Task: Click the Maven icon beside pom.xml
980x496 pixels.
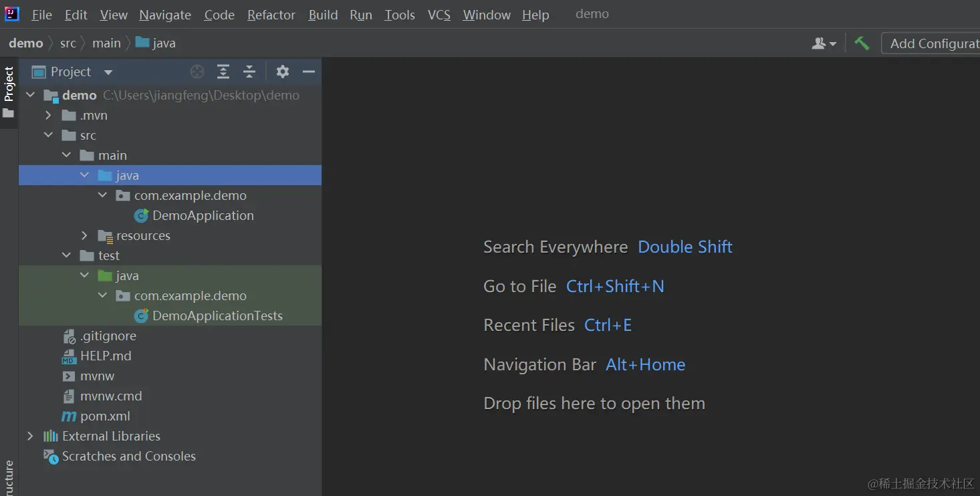Action: tap(69, 416)
